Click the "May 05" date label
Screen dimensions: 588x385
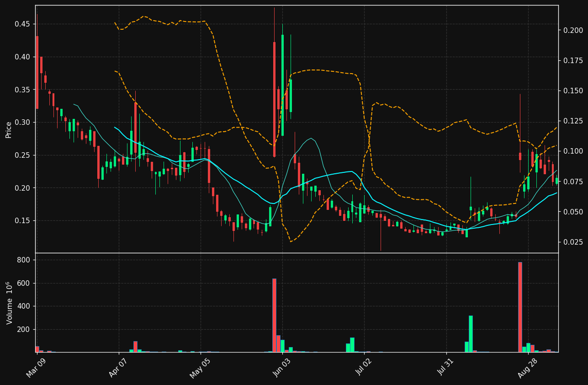click(200, 368)
